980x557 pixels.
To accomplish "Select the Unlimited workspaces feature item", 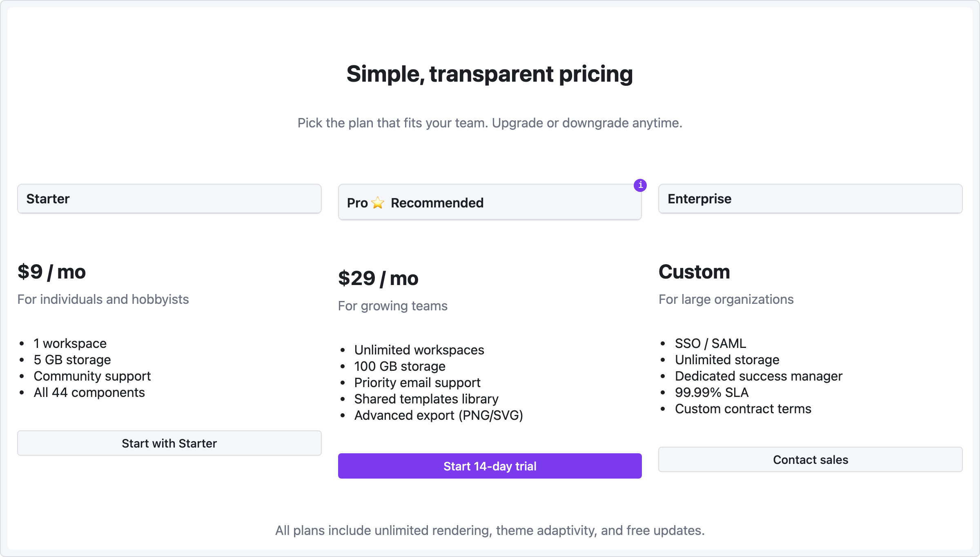I will (x=419, y=350).
